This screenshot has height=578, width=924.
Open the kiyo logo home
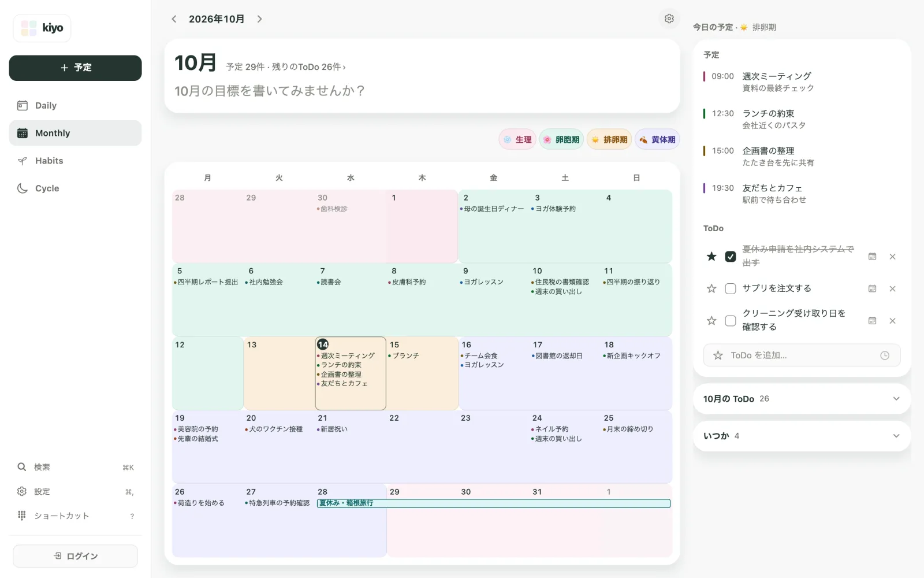point(42,28)
